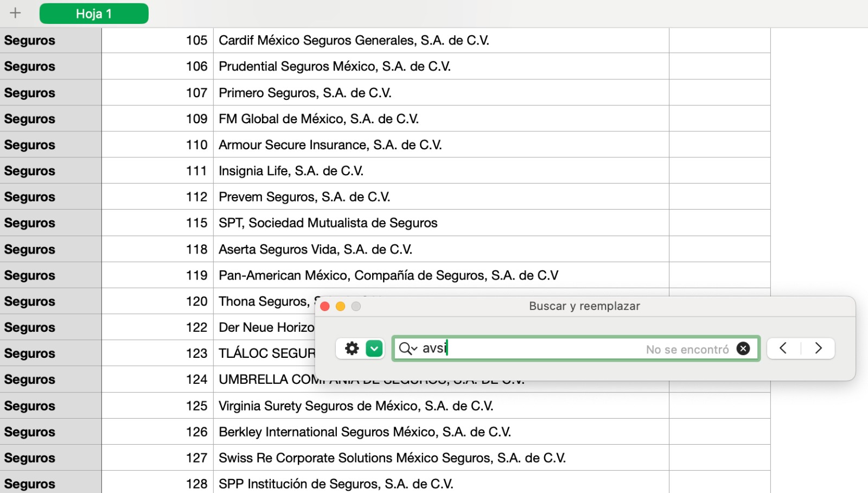Click the add sheet plus icon
This screenshot has height=493, width=868.
click(x=15, y=13)
